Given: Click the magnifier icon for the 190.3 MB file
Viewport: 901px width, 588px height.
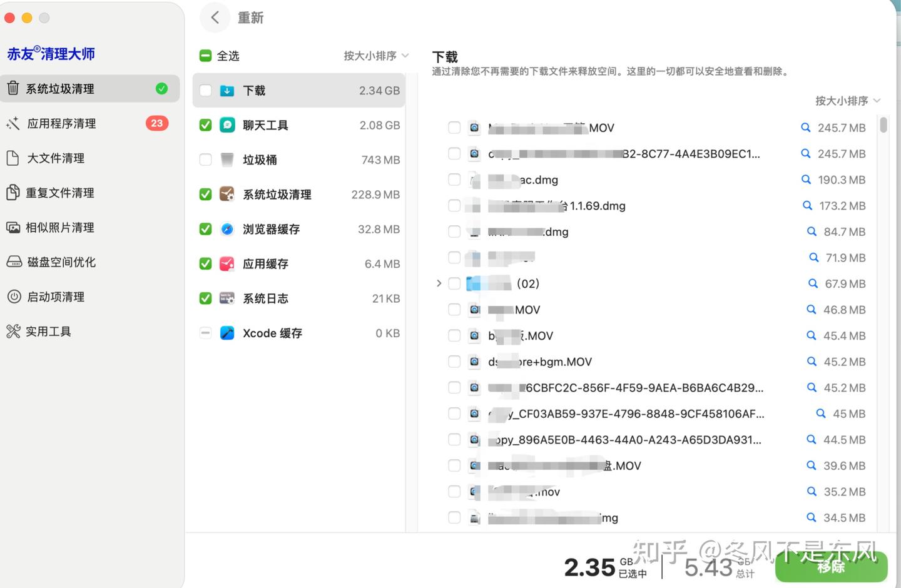Looking at the screenshot, I should (x=806, y=180).
